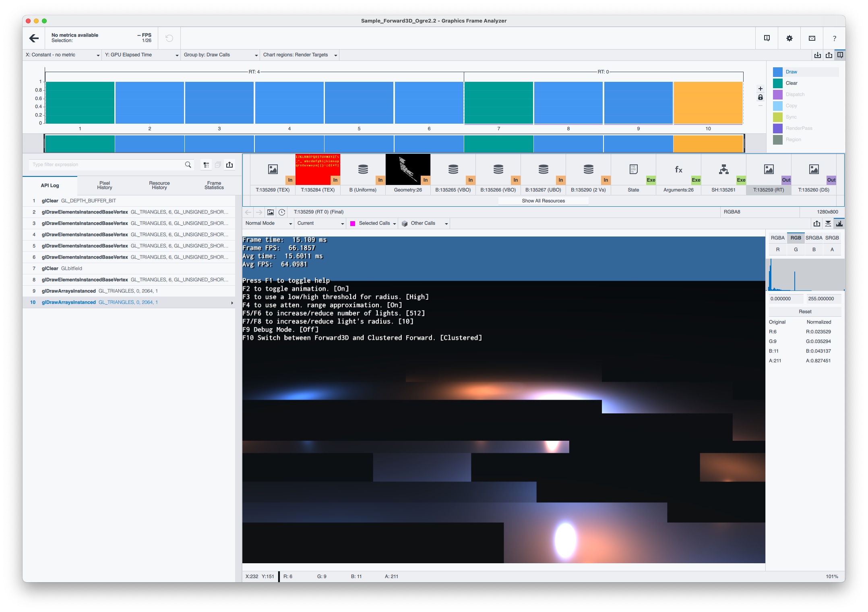The image size is (868, 612).
Task: Go back with the left arrow icon
Action: click(x=34, y=38)
